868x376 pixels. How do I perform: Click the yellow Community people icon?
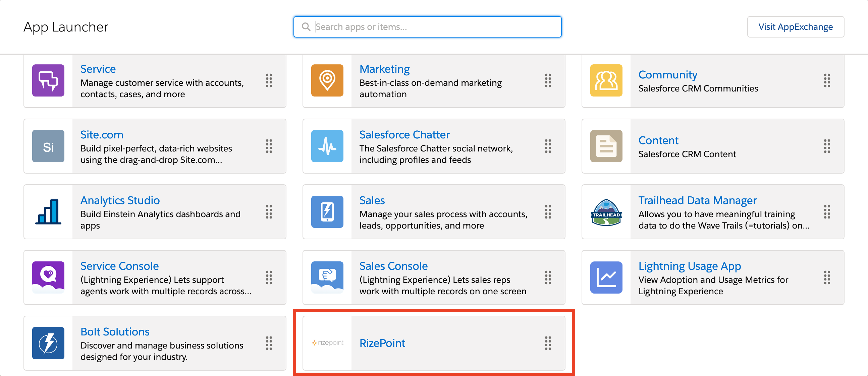pyautogui.click(x=606, y=80)
